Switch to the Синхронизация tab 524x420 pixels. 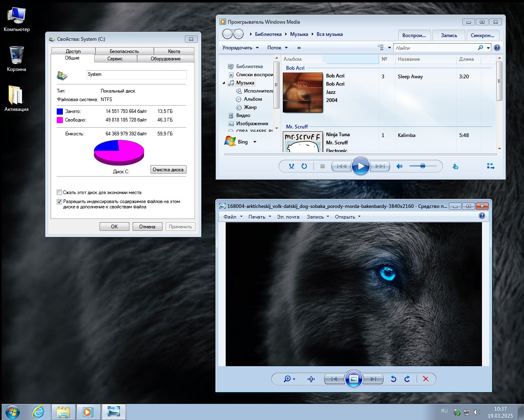[483, 35]
